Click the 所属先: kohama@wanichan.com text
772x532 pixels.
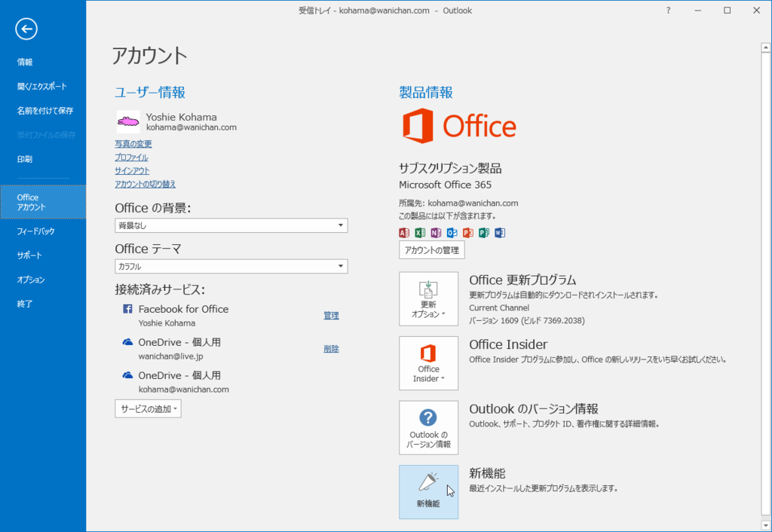point(458,203)
